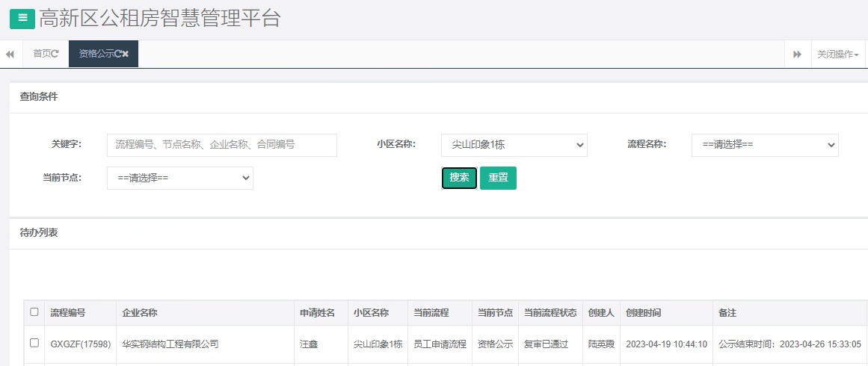The width and height of the screenshot is (868, 366).
Task: Click applicant name 汪鑫
Action: (x=309, y=344)
